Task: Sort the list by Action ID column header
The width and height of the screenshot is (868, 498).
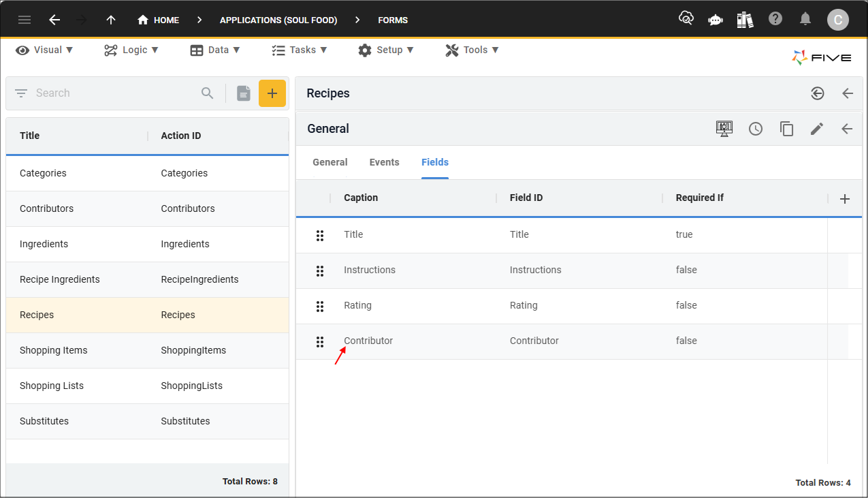Action: click(x=181, y=136)
